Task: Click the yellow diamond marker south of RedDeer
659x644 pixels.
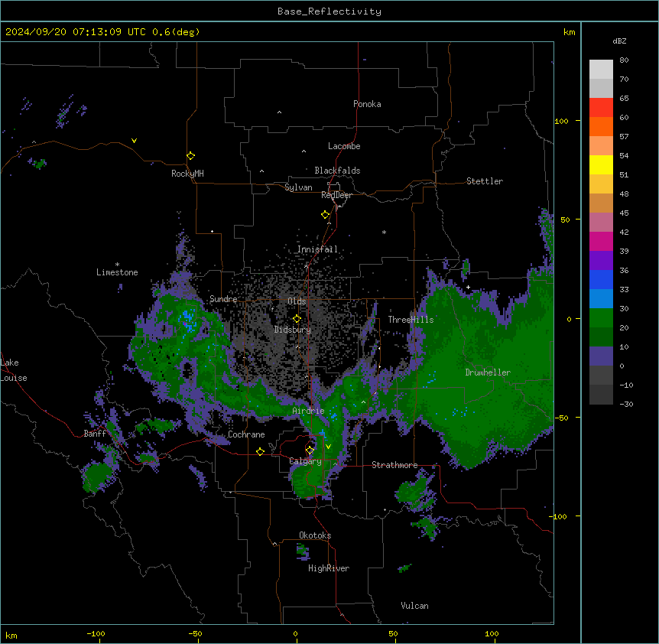Action: point(325,215)
